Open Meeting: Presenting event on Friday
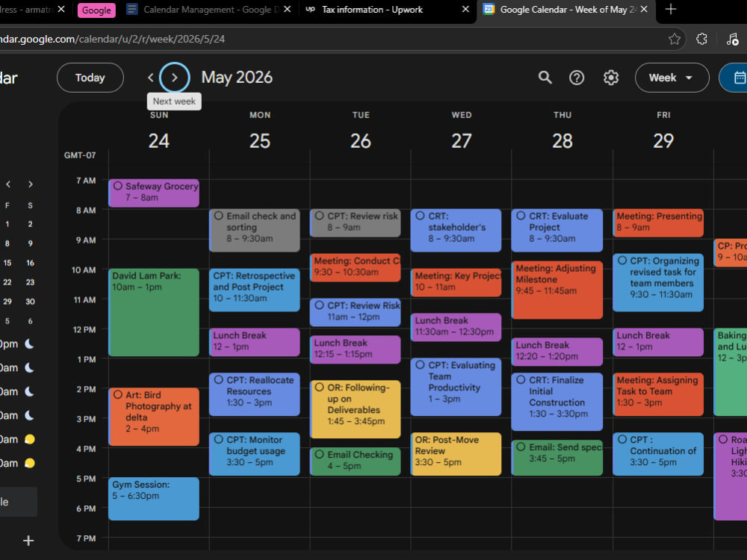 click(x=658, y=223)
